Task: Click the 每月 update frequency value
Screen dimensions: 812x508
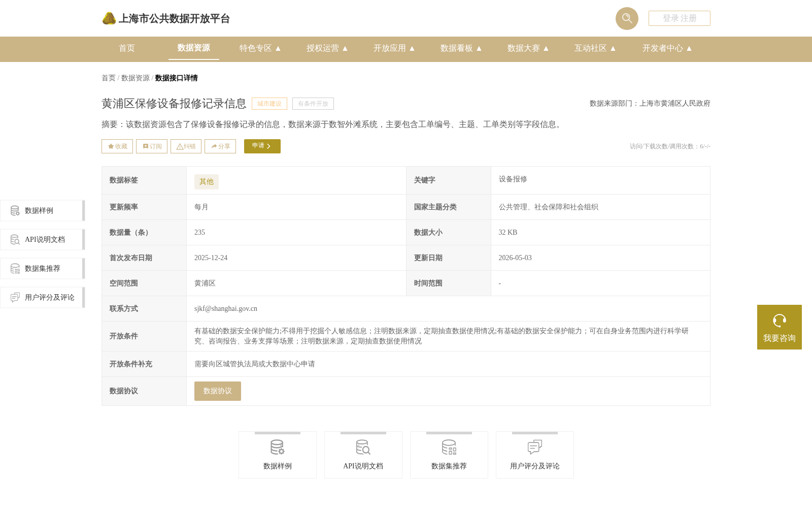Action: point(201,207)
